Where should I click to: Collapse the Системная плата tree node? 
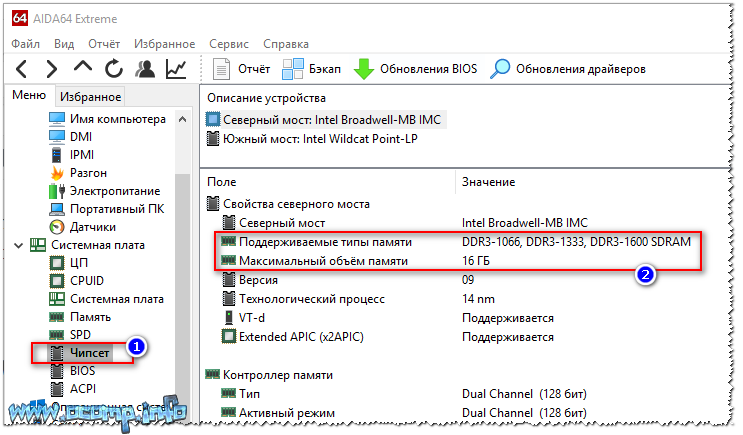[18, 245]
